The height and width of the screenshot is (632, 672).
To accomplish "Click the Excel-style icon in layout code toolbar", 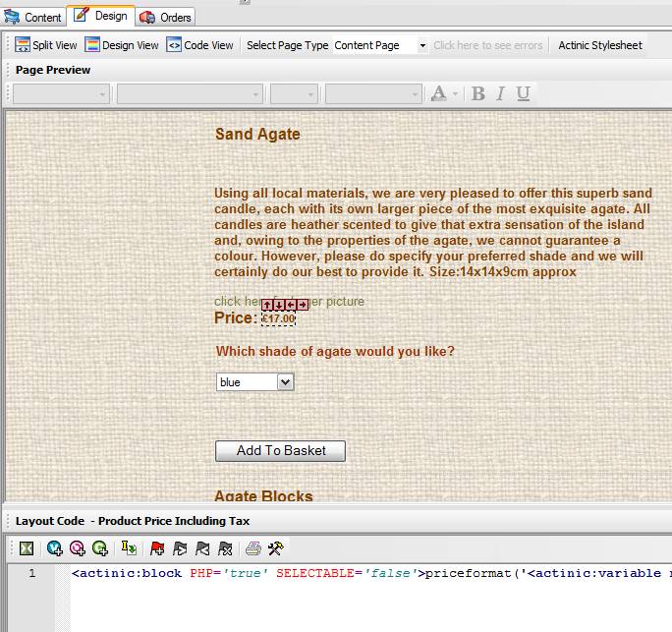I will click(x=27, y=548).
